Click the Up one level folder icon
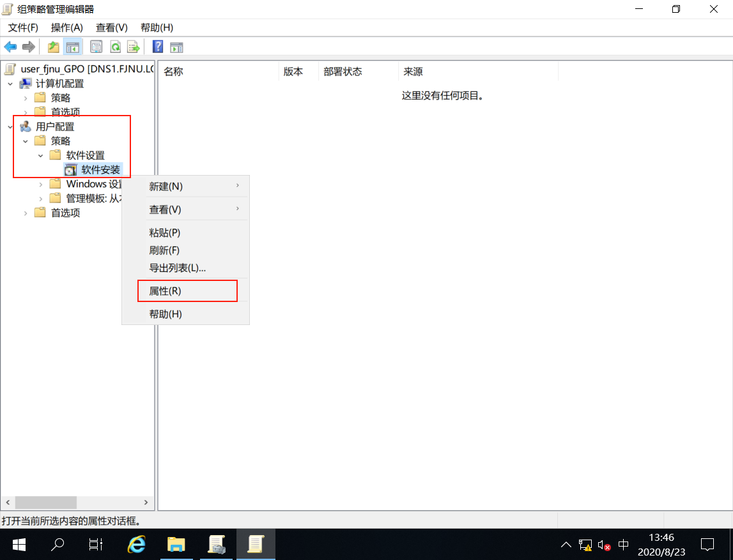Image resolution: width=733 pixels, height=560 pixels. [x=53, y=47]
